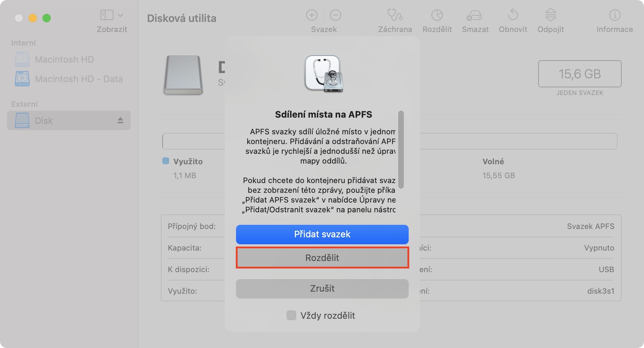This screenshot has width=644, height=348.
Task: Click the Rozdělit partition icon in toolbar
Action: (437, 15)
